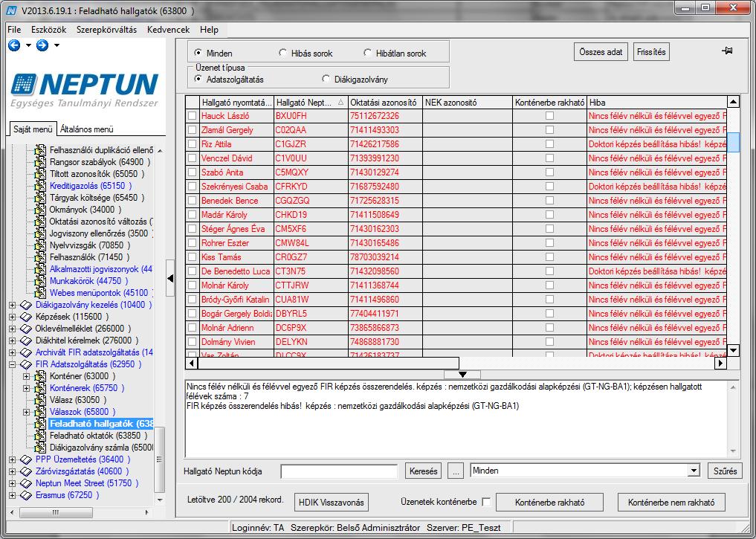Click the FIR Adatszolgáltatás folder icon
Screen dimensions: 756x539
(26, 364)
